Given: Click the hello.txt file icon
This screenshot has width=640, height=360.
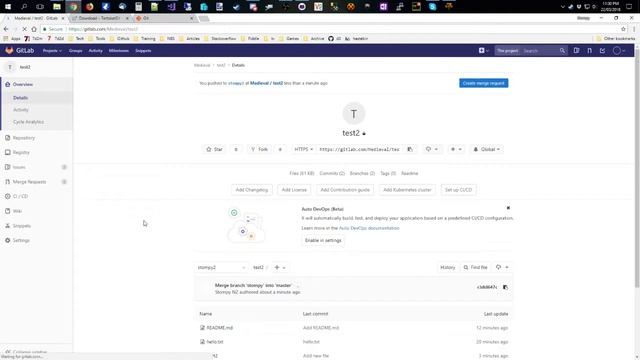Looking at the screenshot, I should pyautogui.click(x=202, y=342).
